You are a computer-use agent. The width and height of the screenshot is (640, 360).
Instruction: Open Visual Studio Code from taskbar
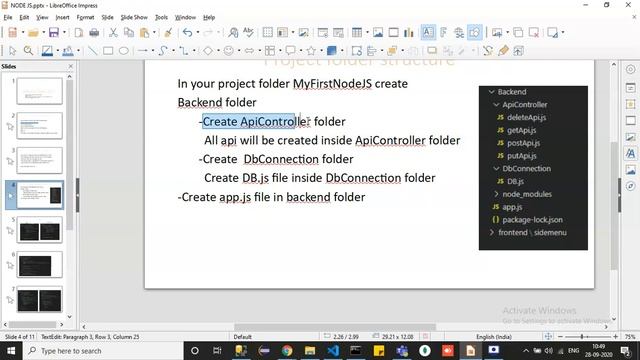(x=333, y=351)
